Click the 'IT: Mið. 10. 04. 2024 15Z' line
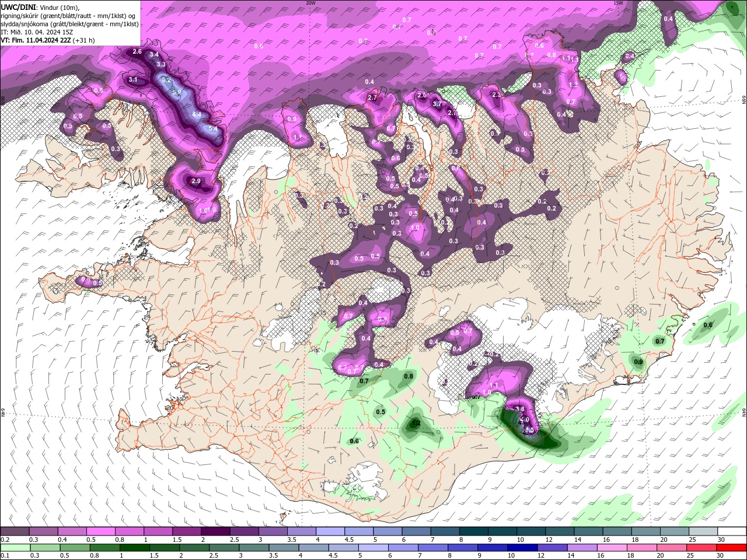747x560 pixels. pyautogui.click(x=38, y=32)
